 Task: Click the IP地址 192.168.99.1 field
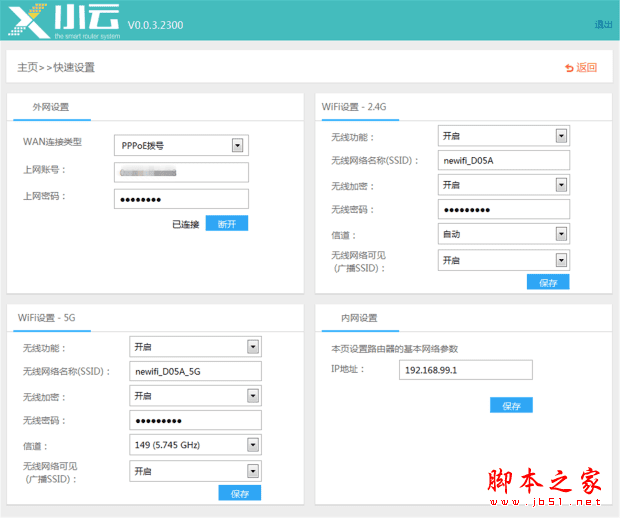(x=466, y=370)
